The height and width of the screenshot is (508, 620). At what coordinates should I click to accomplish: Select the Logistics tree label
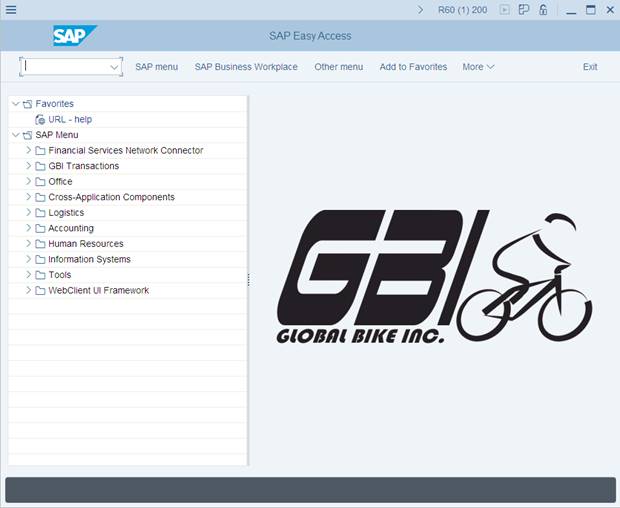point(66,213)
